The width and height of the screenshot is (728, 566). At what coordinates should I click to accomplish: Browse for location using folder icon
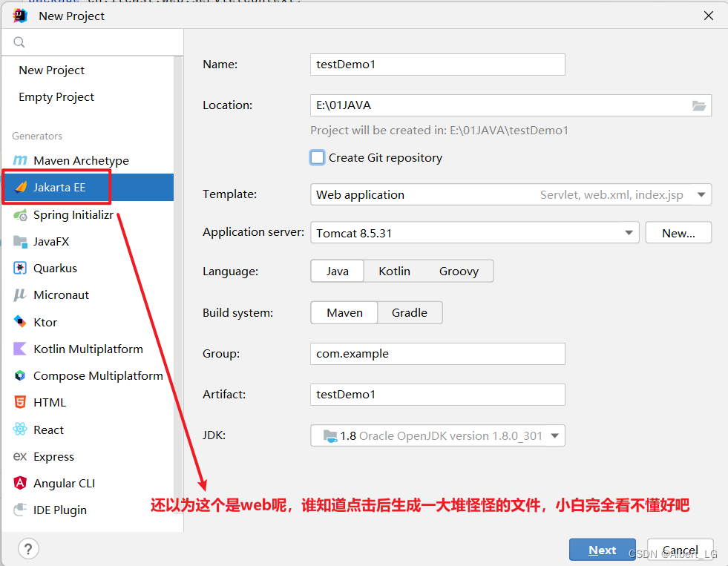pyautogui.click(x=699, y=106)
